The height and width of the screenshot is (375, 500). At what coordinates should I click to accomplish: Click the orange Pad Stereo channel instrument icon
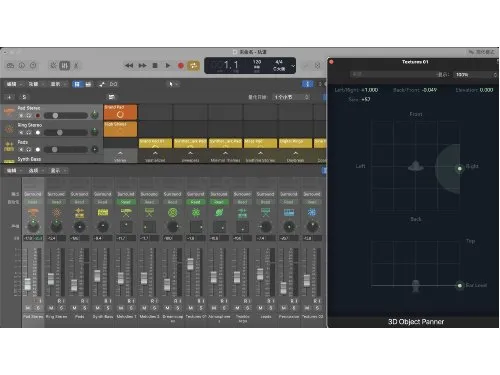point(33,212)
